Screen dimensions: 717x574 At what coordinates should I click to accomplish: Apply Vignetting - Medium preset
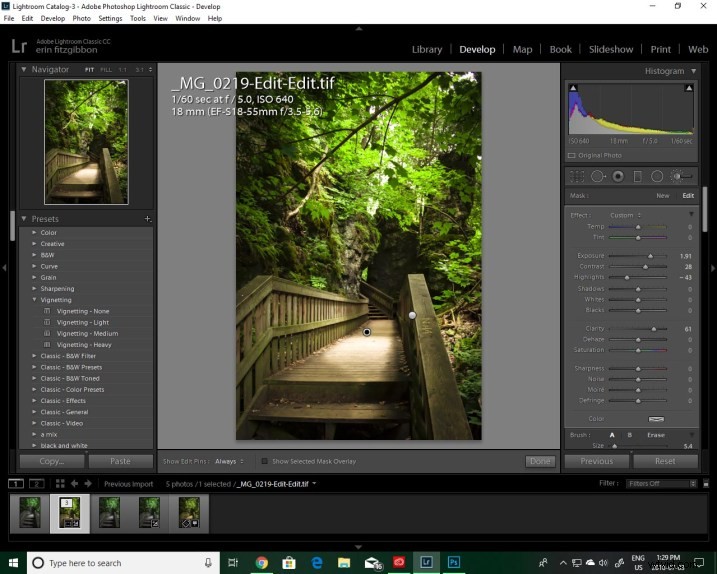87,333
